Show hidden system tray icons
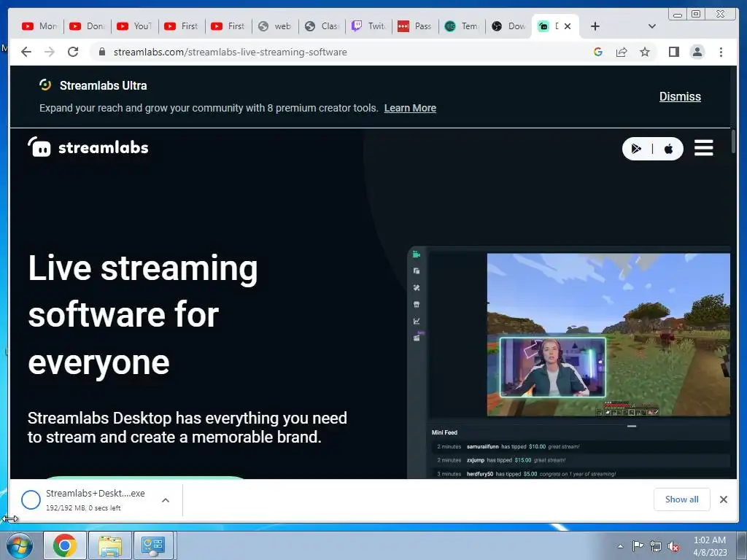 click(620, 545)
